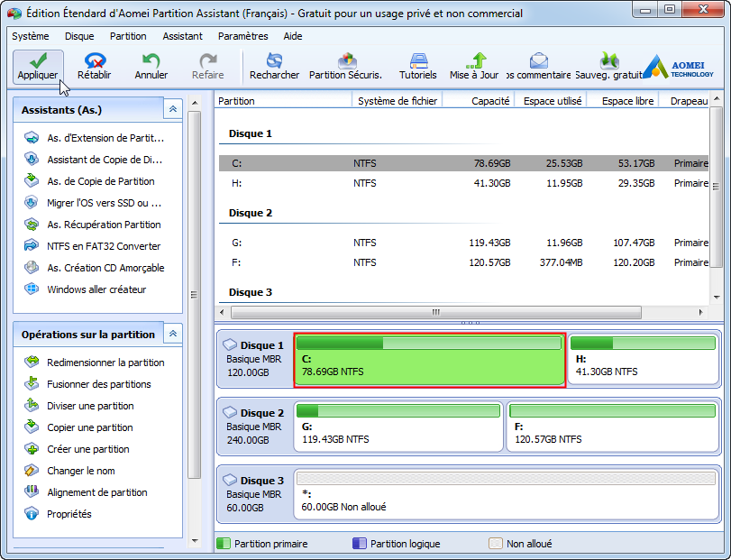Select Copier une partition
The width and height of the screenshot is (731, 560).
79,427
